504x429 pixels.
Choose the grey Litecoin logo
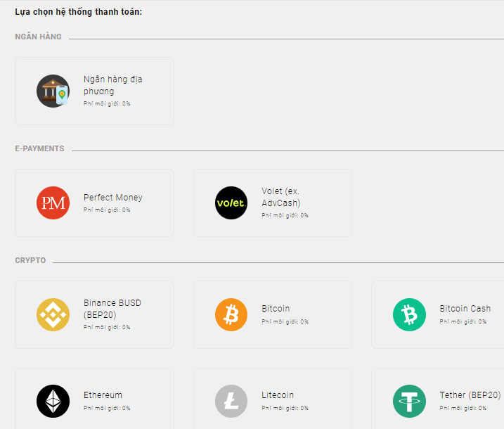tap(231, 401)
